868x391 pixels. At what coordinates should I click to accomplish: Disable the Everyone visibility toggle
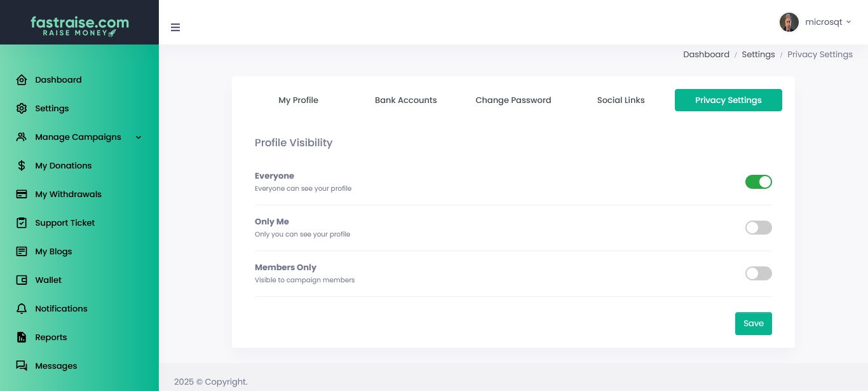pyautogui.click(x=758, y=182)
